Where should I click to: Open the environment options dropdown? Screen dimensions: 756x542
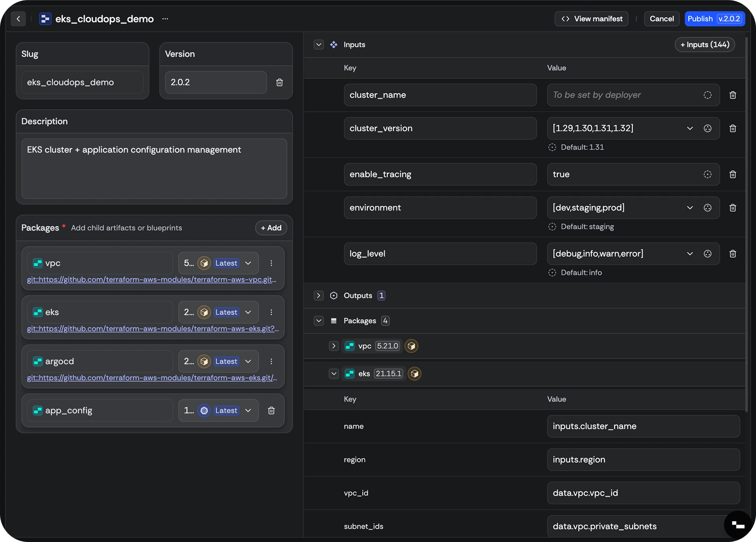coord(690,208)
